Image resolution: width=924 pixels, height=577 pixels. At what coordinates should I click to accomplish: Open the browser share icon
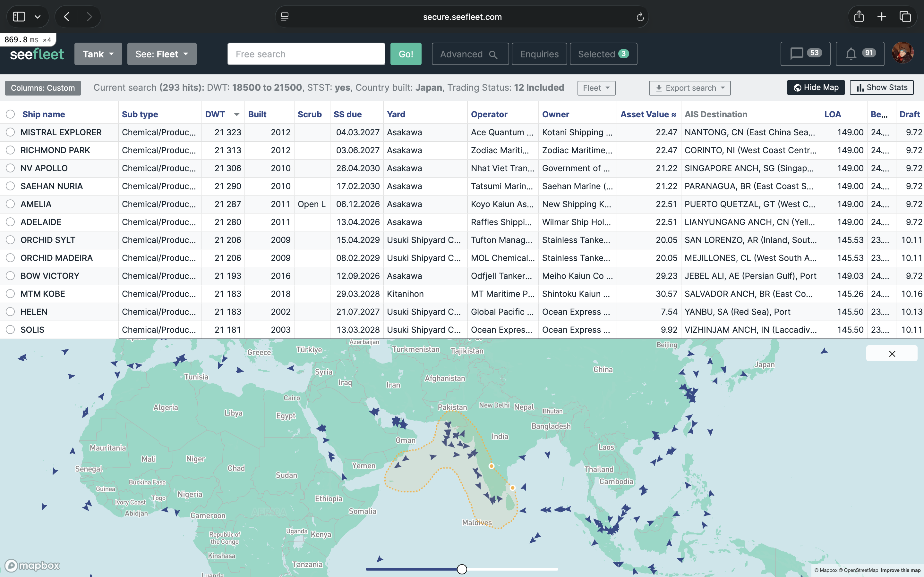tap(859, 17)
